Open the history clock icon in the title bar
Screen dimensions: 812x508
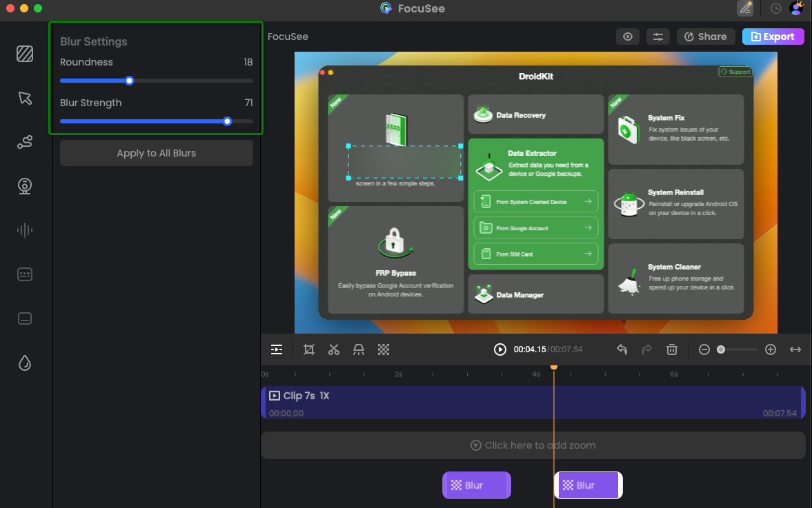tap(775, 8)
